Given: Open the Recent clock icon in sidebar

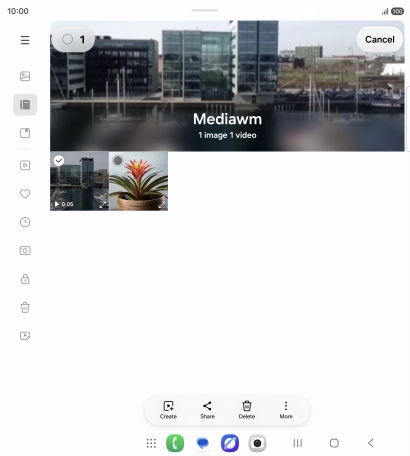Looking at the screenshot, I should click(x=25, y=222).
